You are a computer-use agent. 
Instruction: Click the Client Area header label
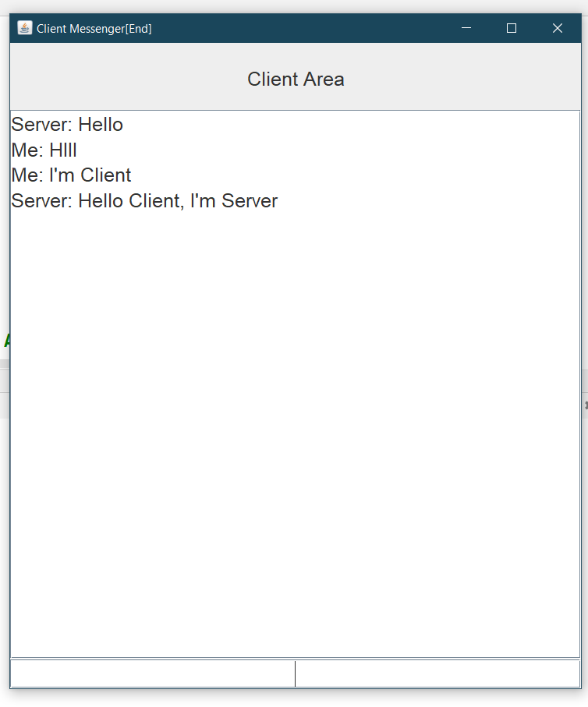pos(296,79)
